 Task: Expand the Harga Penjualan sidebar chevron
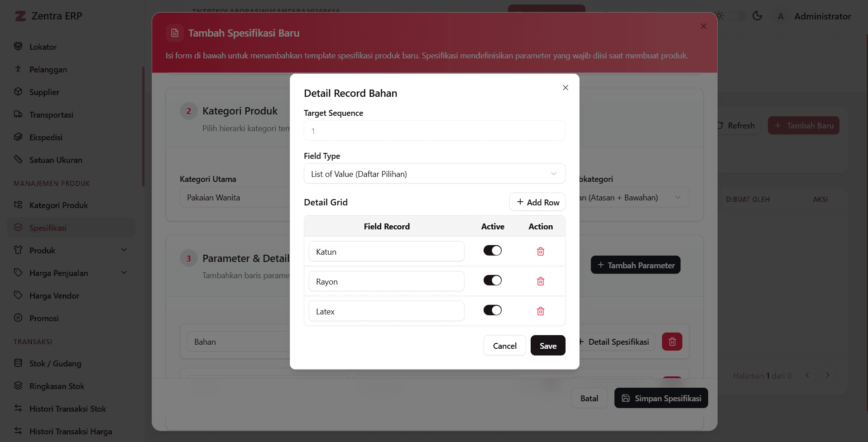(x=124, y=272)
